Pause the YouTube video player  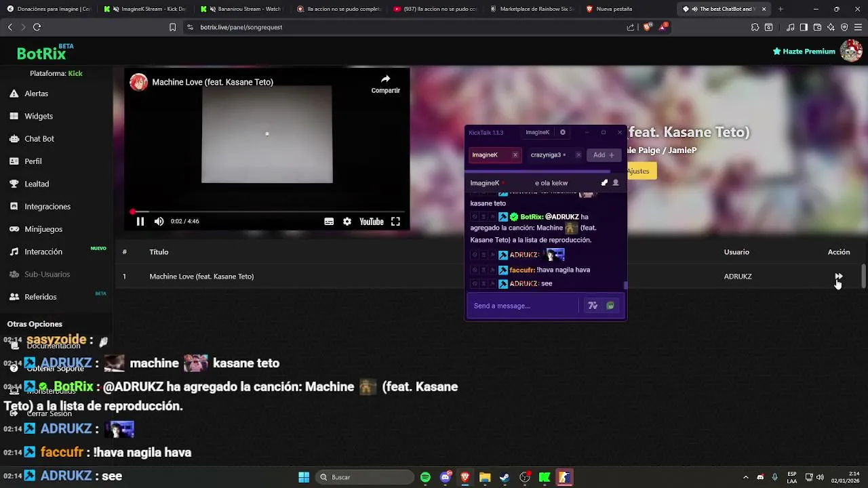(x=140, y=222)
